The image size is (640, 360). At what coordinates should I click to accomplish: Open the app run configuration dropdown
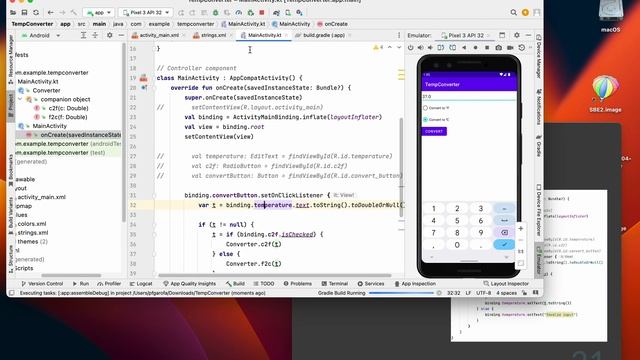(99, 13)
